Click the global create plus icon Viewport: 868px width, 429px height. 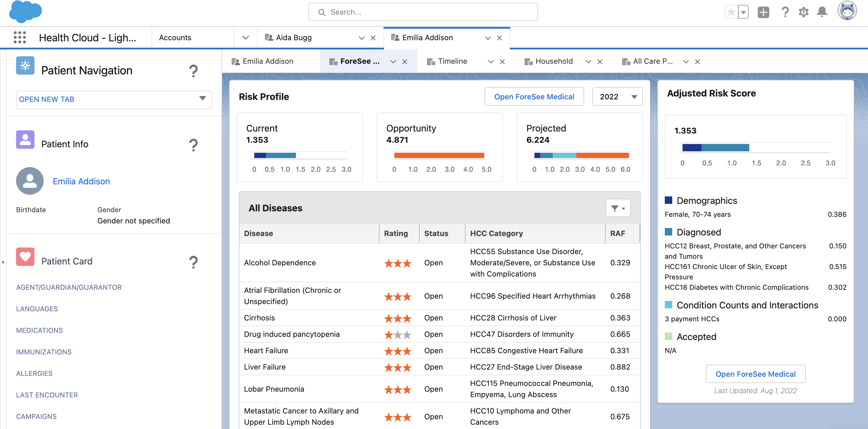pos(763,12)
